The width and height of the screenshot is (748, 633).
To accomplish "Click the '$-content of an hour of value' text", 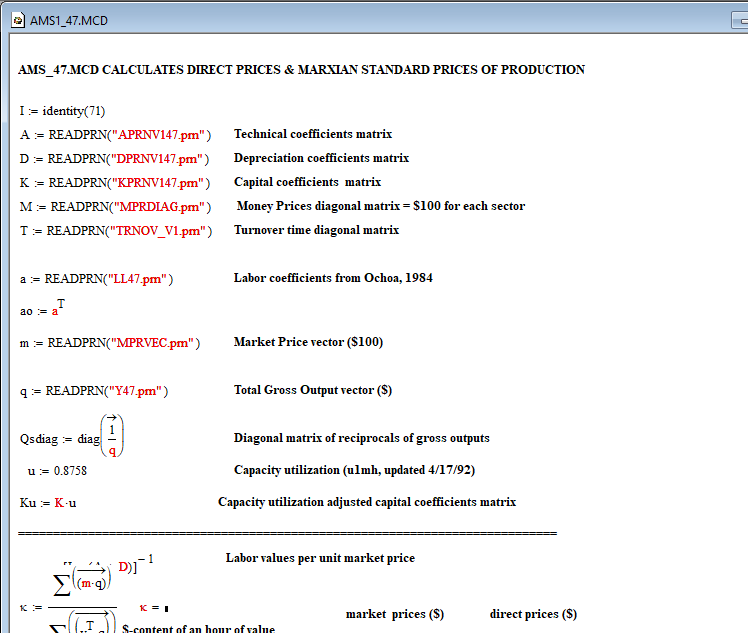I will (198, 628).
